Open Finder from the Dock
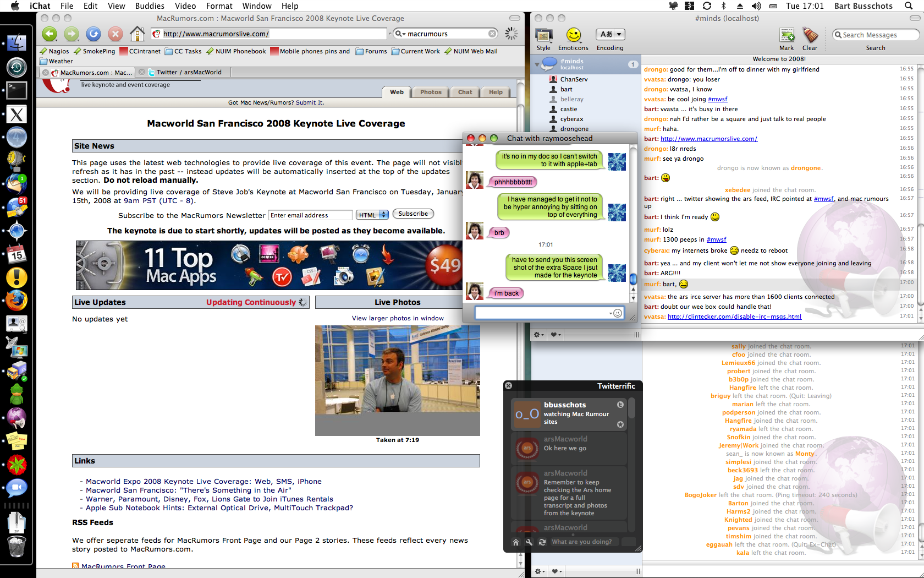Viewport: 924px width, 578px height. (16, 42)
